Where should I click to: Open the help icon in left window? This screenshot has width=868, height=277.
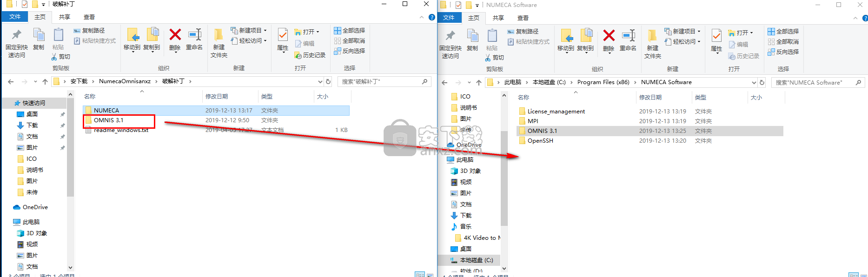pos(431,17)
